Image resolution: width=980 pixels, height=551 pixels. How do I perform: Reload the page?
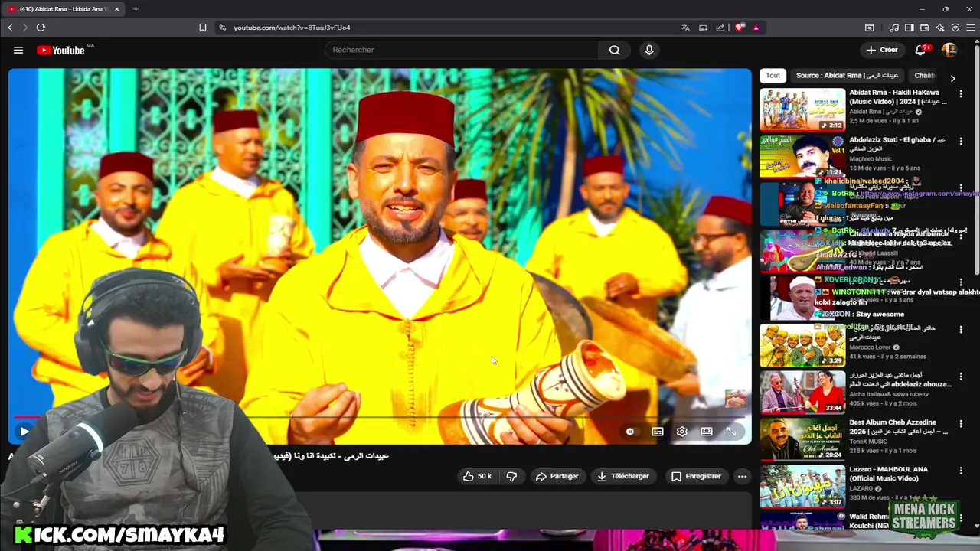click(x=41, y=28)
